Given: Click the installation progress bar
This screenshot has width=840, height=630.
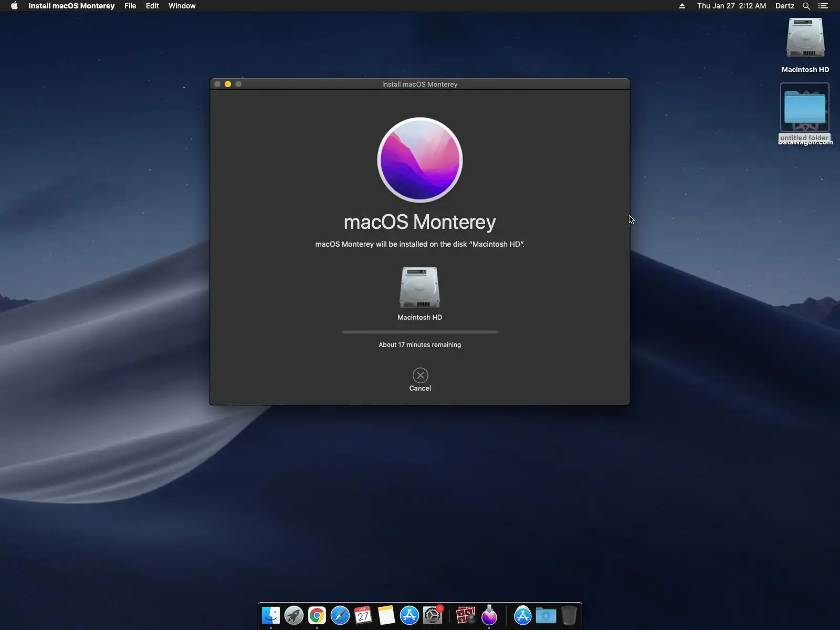Looking at the screenshot, I should point(420,332).
